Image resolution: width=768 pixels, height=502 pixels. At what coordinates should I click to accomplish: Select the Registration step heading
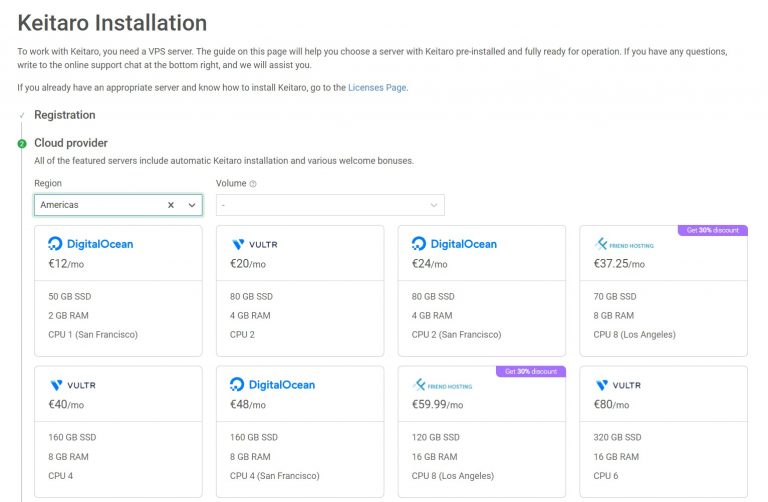tap(65, 115)
